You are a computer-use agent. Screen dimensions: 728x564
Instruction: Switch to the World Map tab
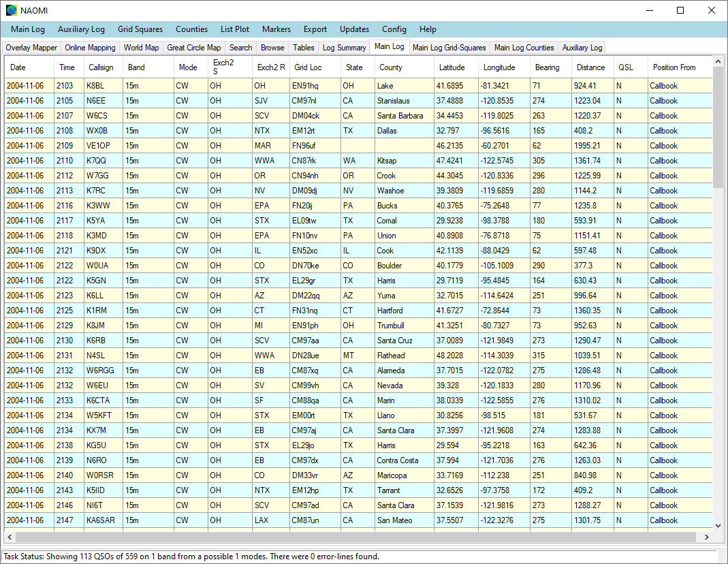point(141,48)
